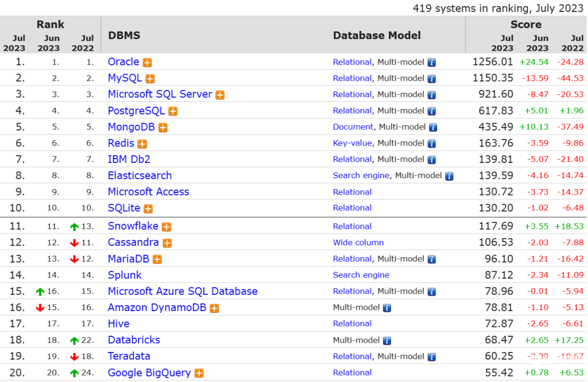588x382 pixels.
Task: Click the info icon in MongoDB row
Action: (433, 128)
